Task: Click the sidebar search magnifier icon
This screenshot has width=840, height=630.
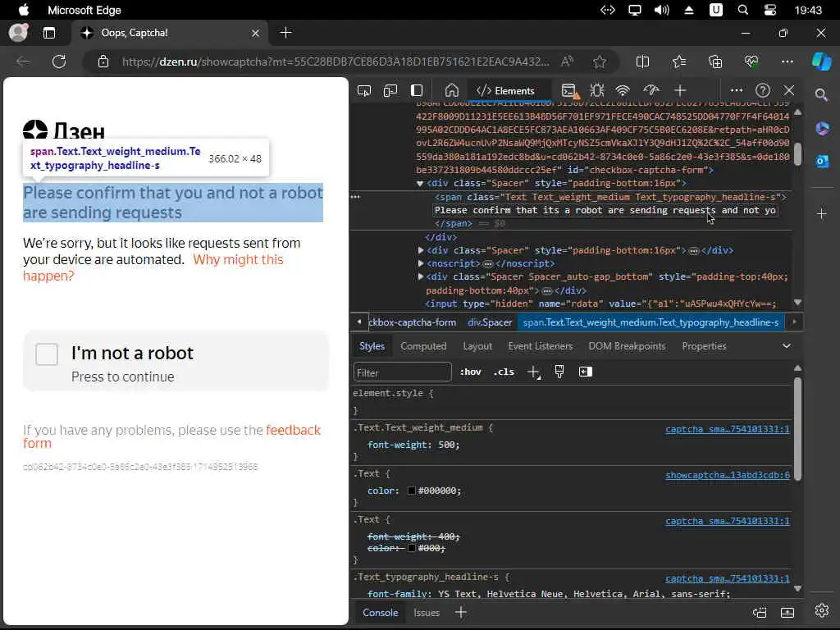Action: pyautogui.click(x=821, y=95)
